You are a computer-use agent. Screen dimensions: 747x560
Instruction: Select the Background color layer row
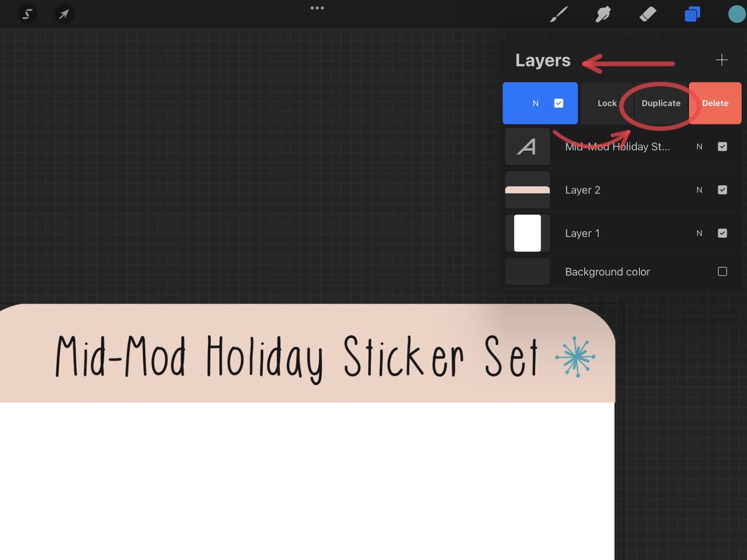pos(607,272)
